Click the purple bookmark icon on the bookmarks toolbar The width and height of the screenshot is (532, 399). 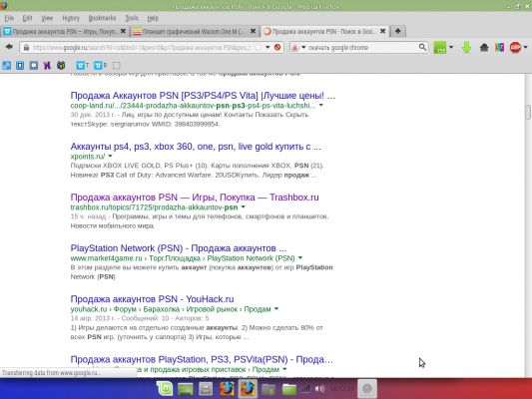(x=47, y=65)
